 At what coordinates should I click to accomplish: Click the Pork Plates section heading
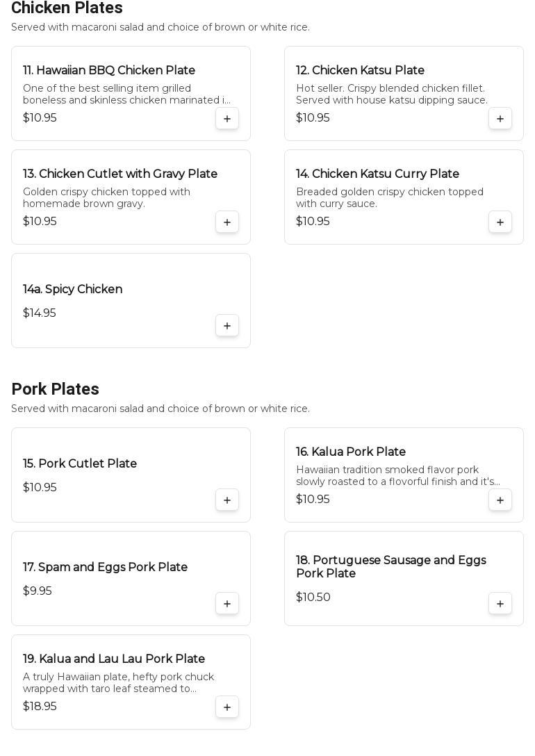click(x=55, y=389)
